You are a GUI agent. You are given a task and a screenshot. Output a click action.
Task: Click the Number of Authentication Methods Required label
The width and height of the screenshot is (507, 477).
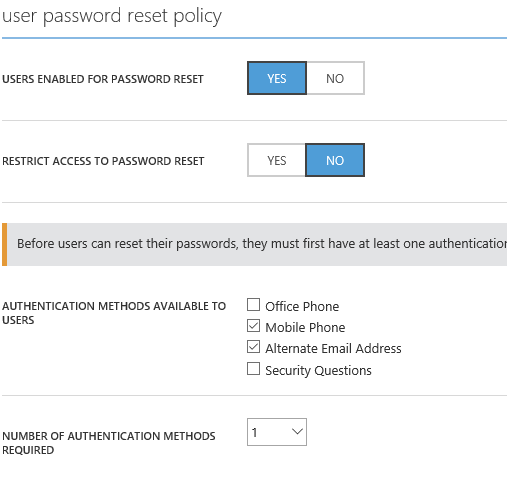109,443
